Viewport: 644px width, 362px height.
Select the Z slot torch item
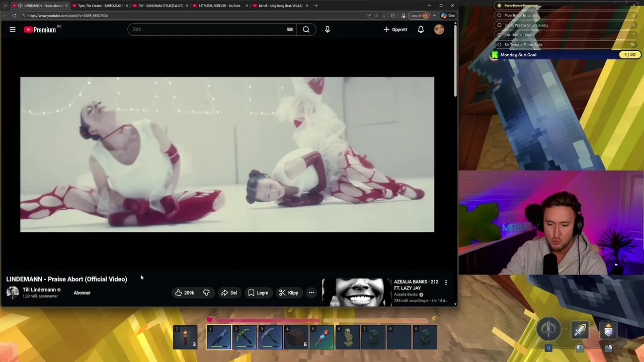(185, 337)
